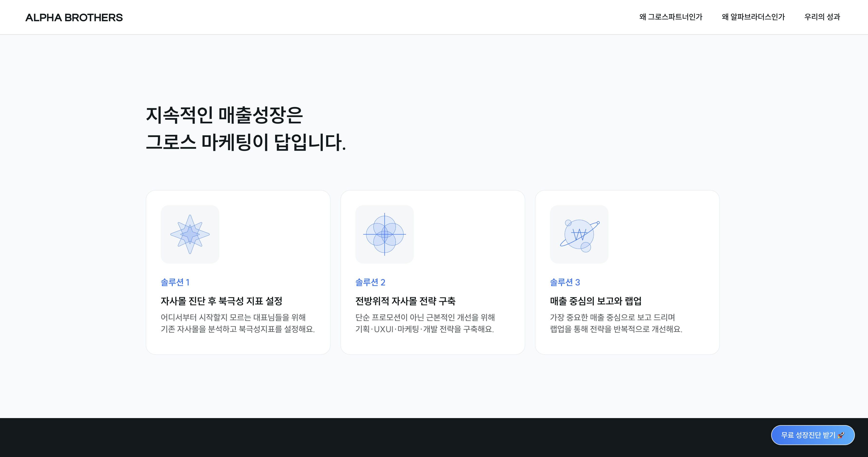
Task: Select the 솔루션 2 label
Action: 370,282
